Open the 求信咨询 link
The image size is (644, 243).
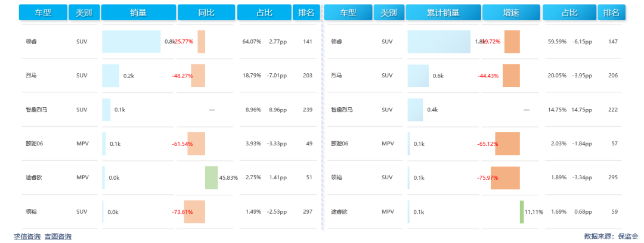tap(27, 236)
